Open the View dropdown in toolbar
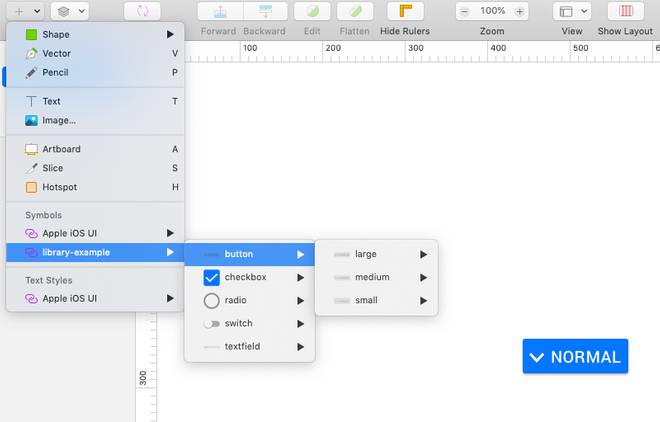 [571, 12]
